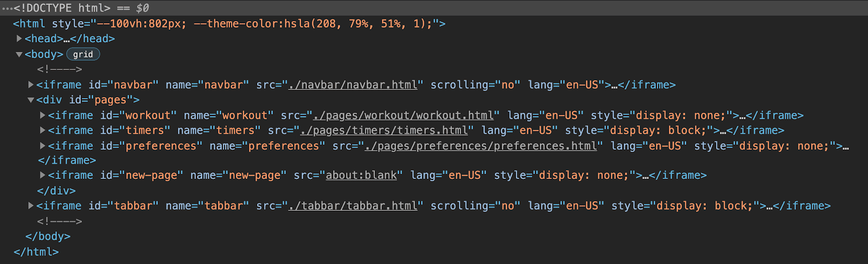The height and width of the screenshot is (264, 868).
Task: Expand the workout iframe node
Action: [42, 115]
